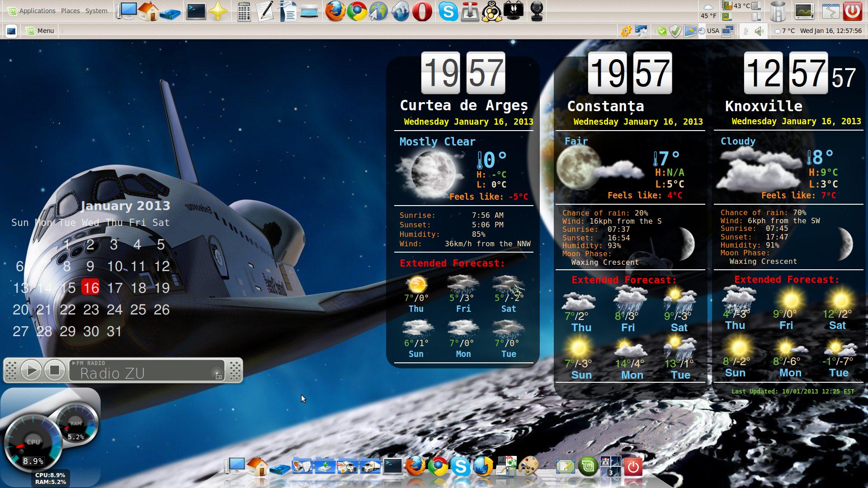This screenshot has width=868, height=488.
Task: Open the 45 °F weather applet
Action: (708, 11)
